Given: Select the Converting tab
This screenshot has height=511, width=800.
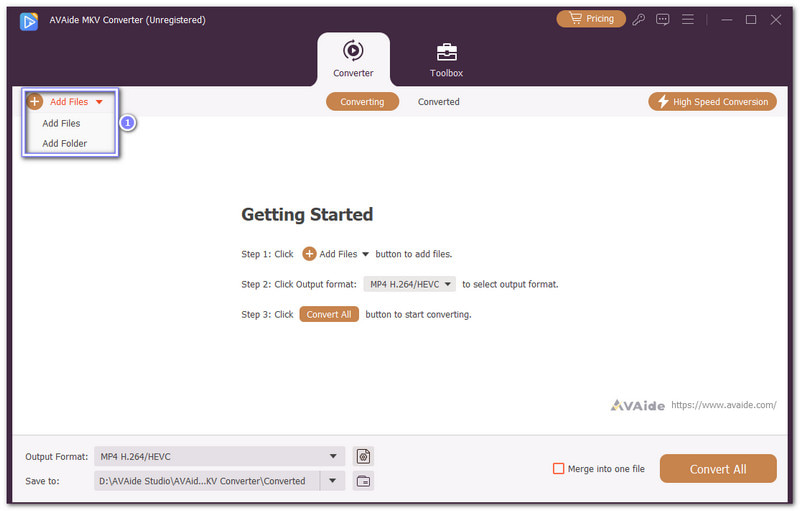Looking at the screenshot, I should [x=362, y=101].
